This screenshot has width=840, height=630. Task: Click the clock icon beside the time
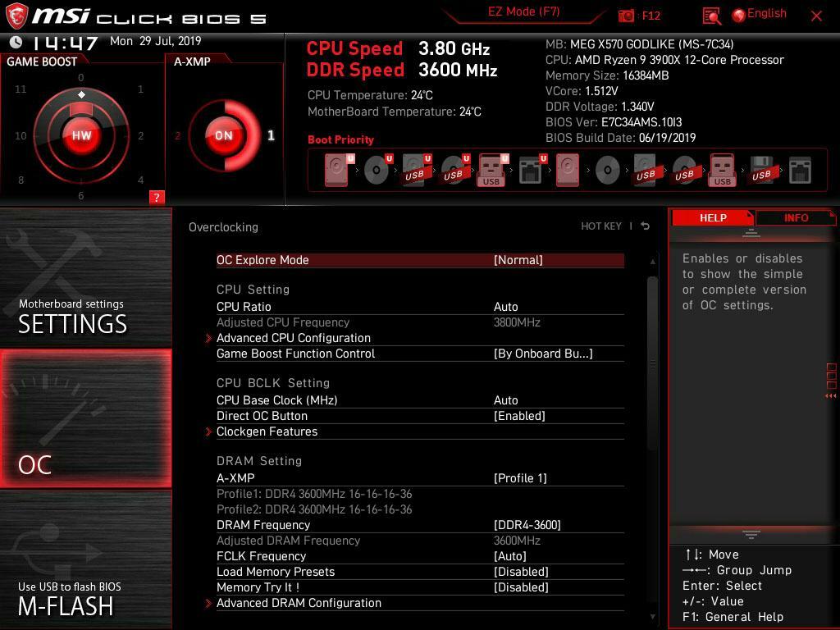[16, 42]
